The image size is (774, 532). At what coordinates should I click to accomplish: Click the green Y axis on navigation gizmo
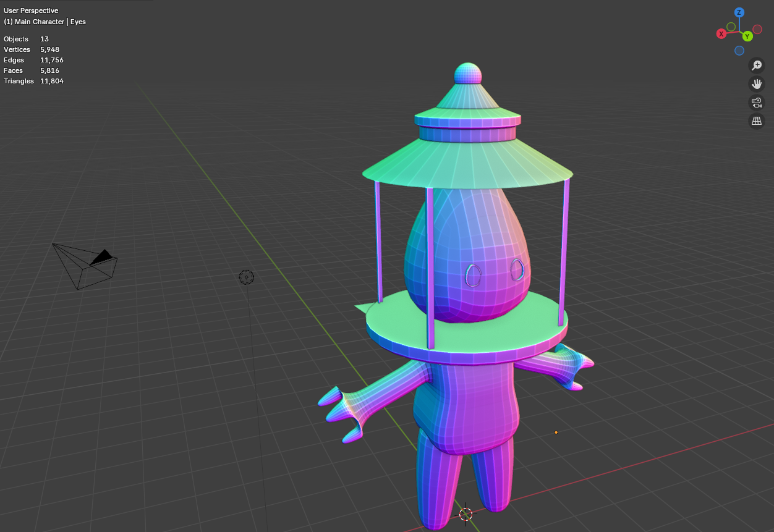747,36
